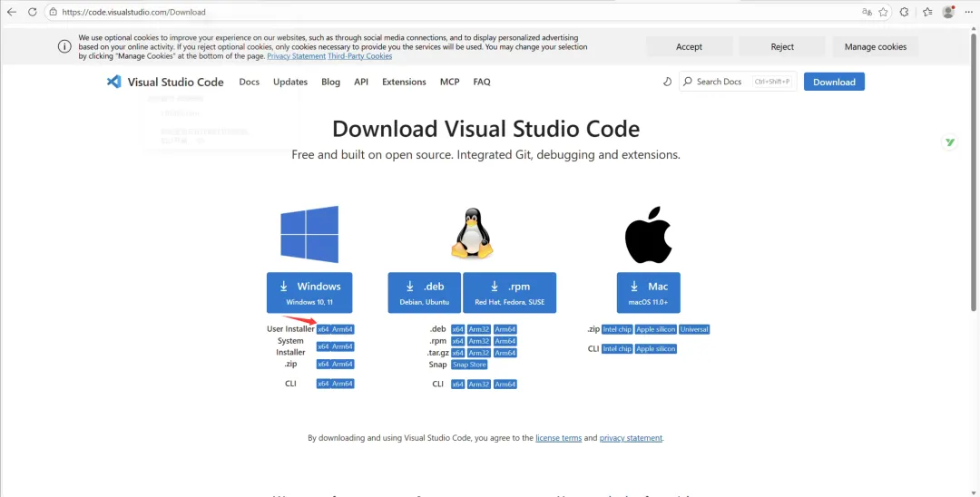Download Linux CLI Arm64

[505, 384]
